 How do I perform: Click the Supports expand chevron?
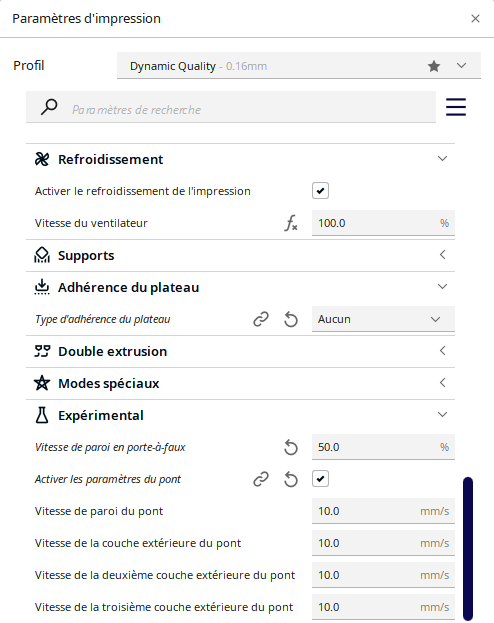click(442, 255)
